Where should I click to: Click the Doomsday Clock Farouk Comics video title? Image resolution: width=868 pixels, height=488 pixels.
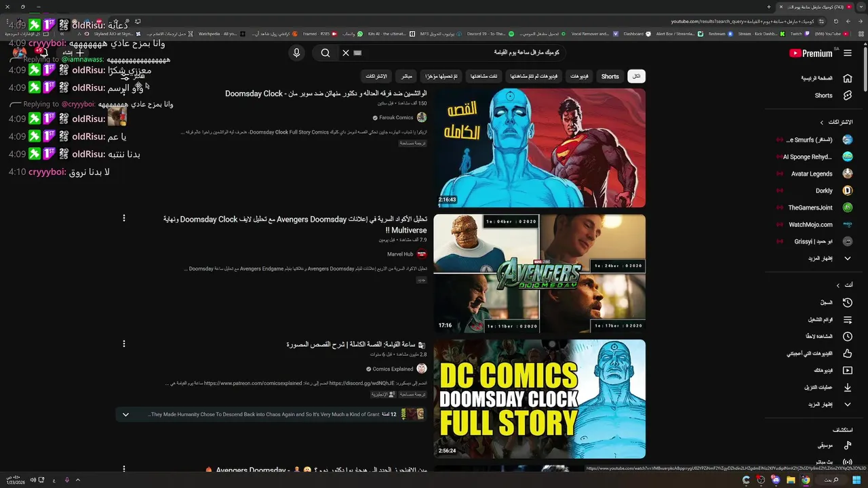point(326,94)
